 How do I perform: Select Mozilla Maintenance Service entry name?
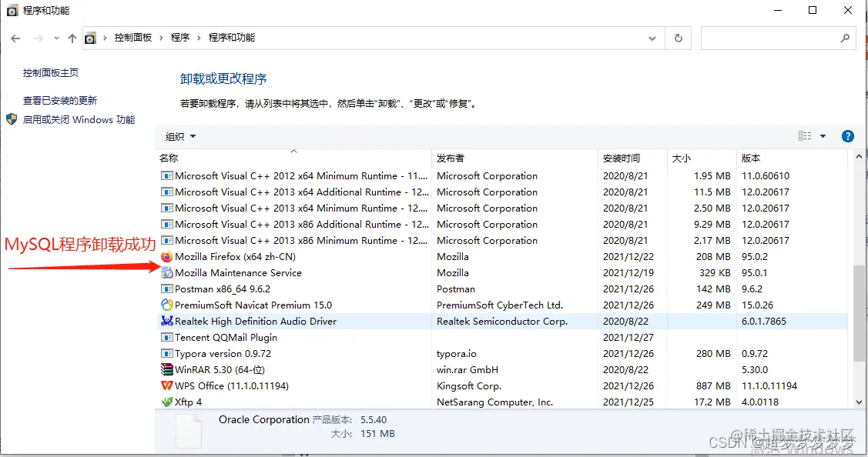(x=238, y=273)
